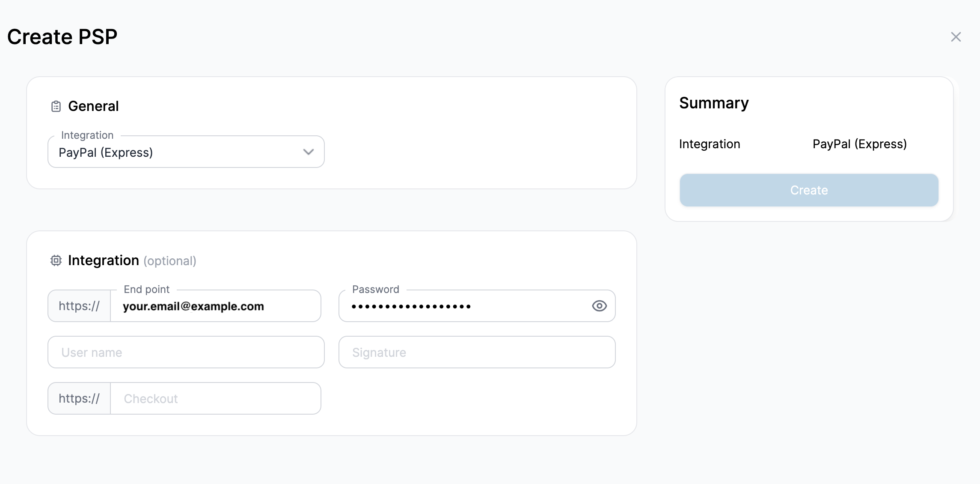Click into the Password field
The height and width of the screenshot is (484, 980).
click(464, 306)
